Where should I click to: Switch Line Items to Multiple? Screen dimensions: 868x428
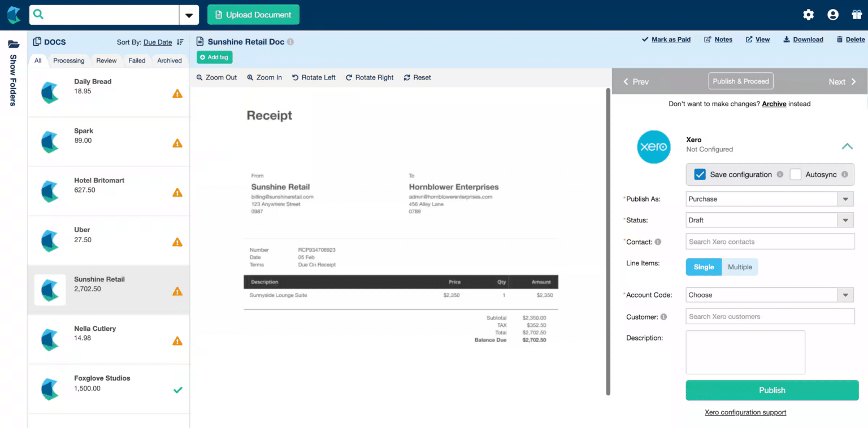click(x=740, y=267)
